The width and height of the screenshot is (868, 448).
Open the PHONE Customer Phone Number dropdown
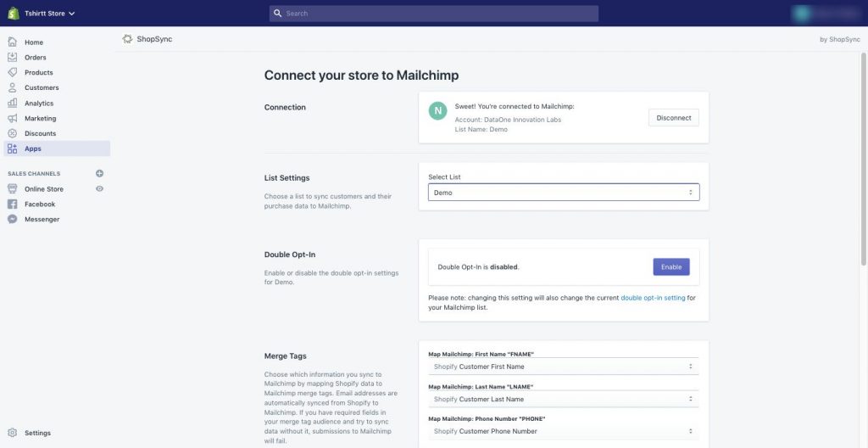pyautogui.click(x=564, y=431)
